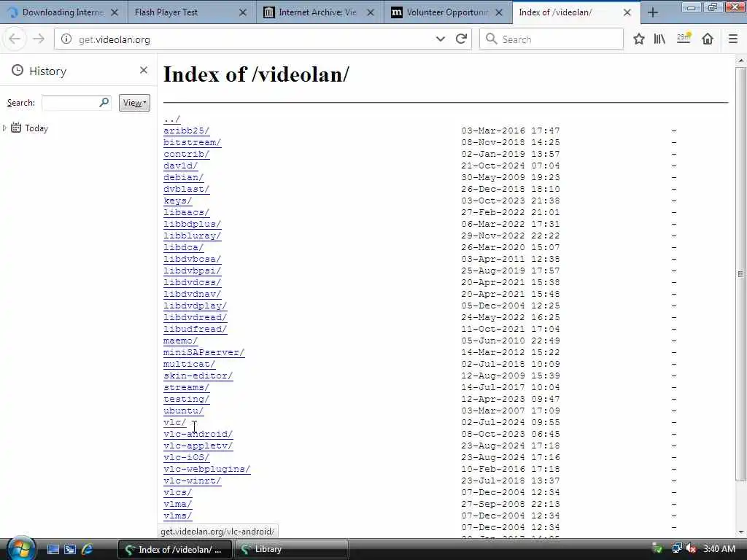Viewport: 747px width, 560px height.
Task: Show site information icon in address bar
Action: point(66,39)
